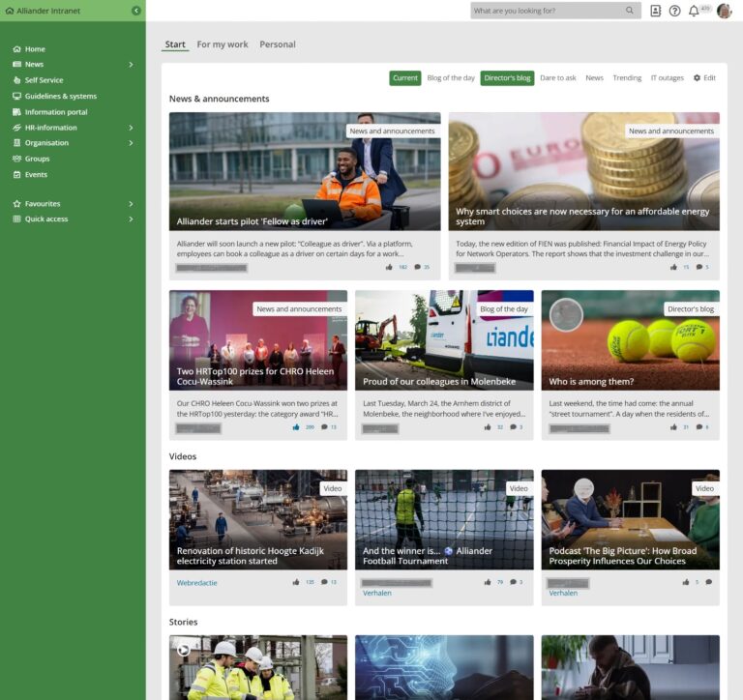Image resolution: width=743 pixels, height=700 pixels.
Task: Toggle the Current filter off
Action: [x=405, y=77]
